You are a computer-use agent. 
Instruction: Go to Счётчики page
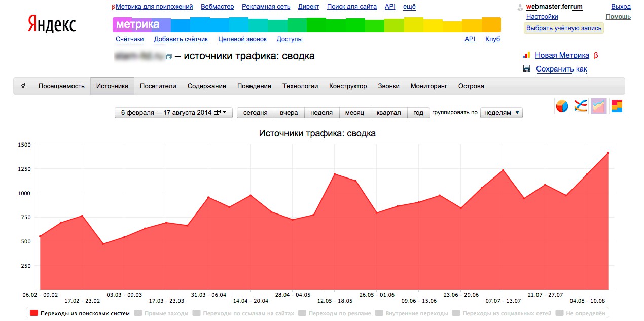tap(130, 39)
